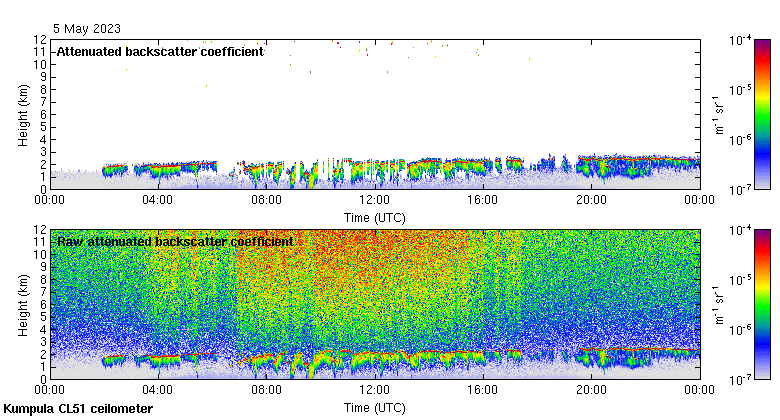Screen dimensions: 780x420
Task: Click the 20:00 tick label of the raw plot
Action: (591, 390)
